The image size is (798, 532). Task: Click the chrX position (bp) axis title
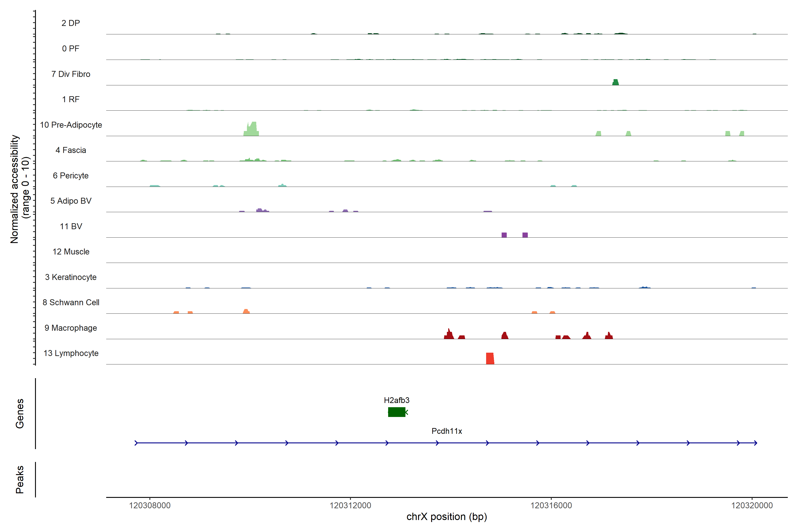[446, 517]
